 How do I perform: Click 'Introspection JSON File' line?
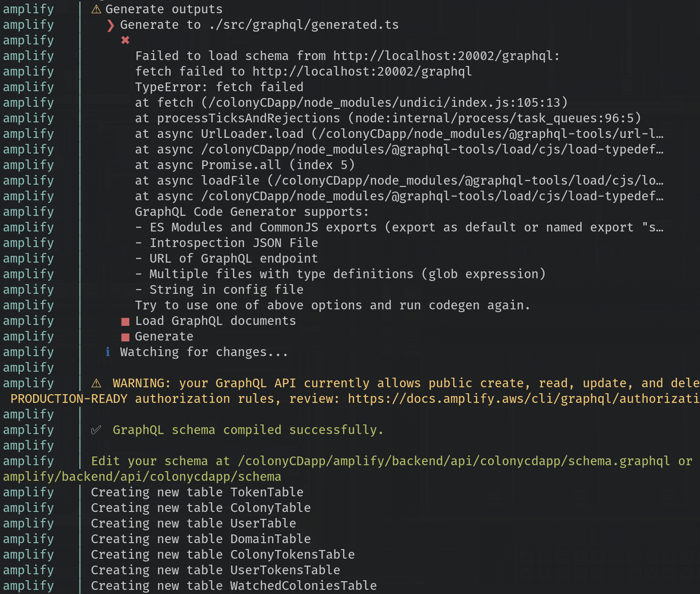[x=227, y=243]
